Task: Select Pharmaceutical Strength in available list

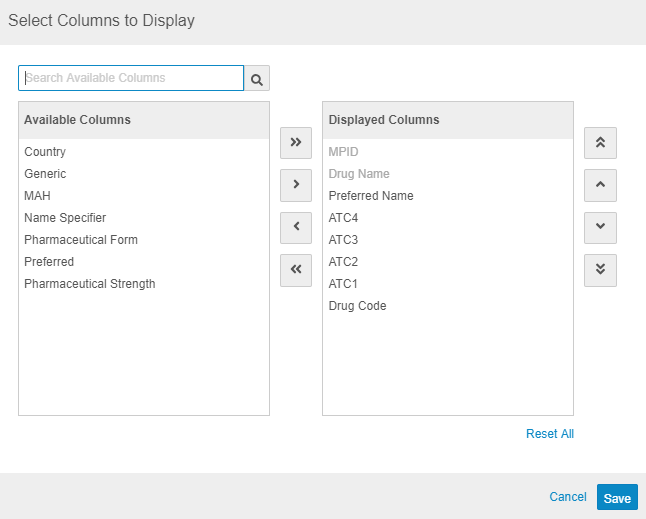Action: (x=90, y=284)
